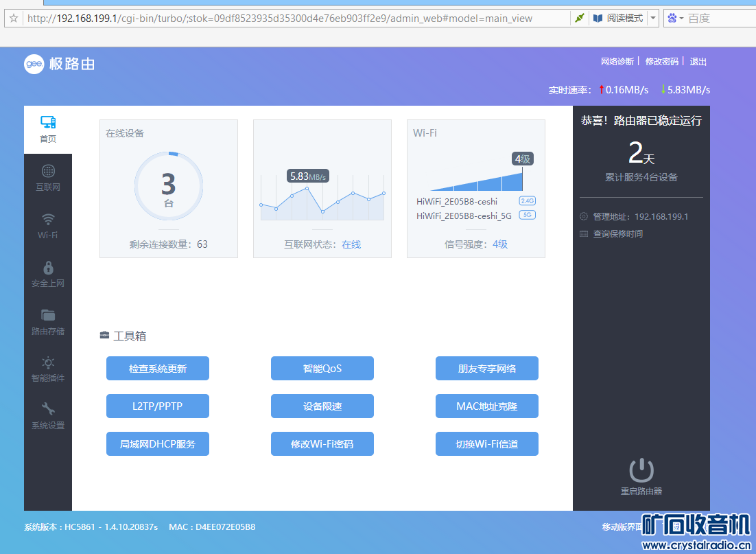756x554 pixels.
Task: Expand the 阅读模式 dropdown arrow
Action: tap(652, 19)
